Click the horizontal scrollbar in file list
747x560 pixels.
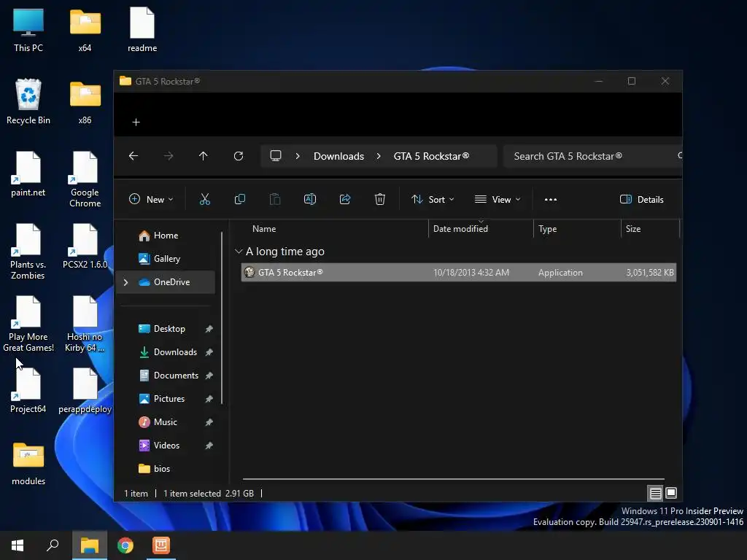(453, 479)
